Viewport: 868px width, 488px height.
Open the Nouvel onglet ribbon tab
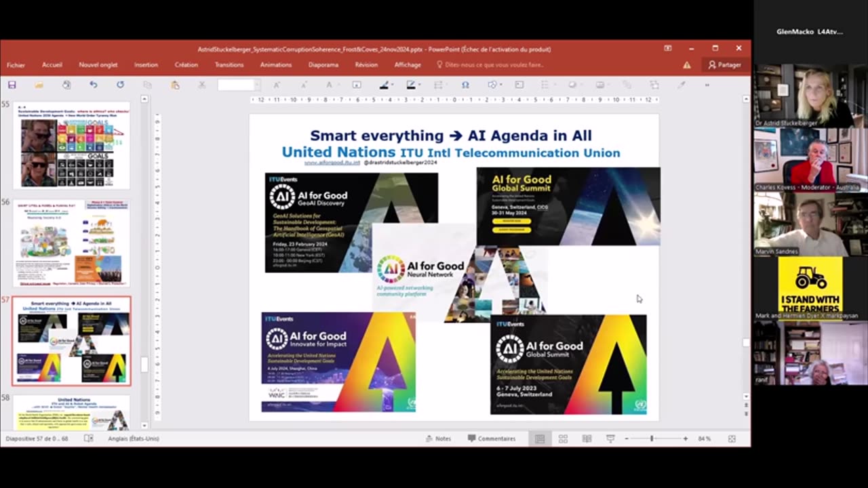pos(98,65)
